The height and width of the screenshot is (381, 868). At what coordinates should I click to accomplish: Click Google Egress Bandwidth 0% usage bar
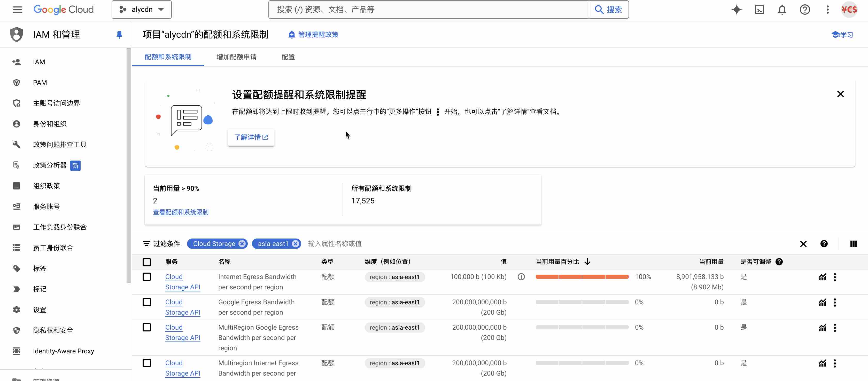click(582, 302)
